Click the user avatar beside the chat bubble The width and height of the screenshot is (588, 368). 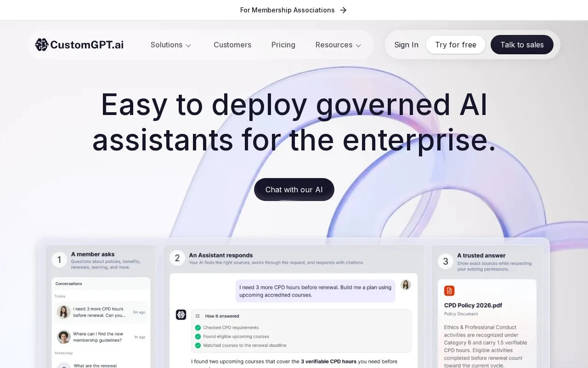(x=406, y=285)
